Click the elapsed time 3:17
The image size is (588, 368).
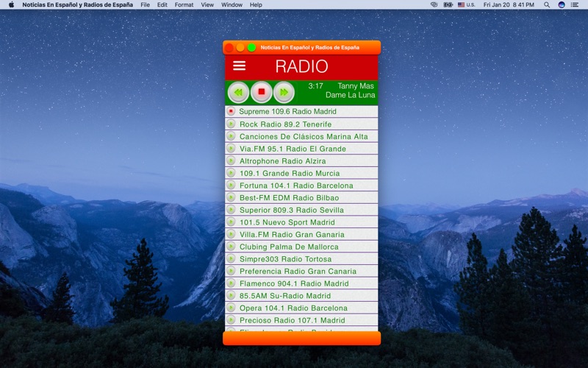coord(315,86)
